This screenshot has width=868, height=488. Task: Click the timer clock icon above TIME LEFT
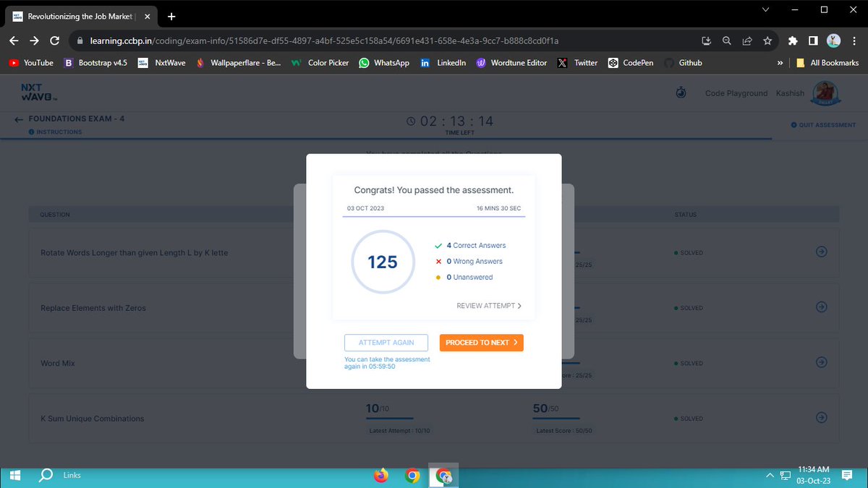click(410, 121)
